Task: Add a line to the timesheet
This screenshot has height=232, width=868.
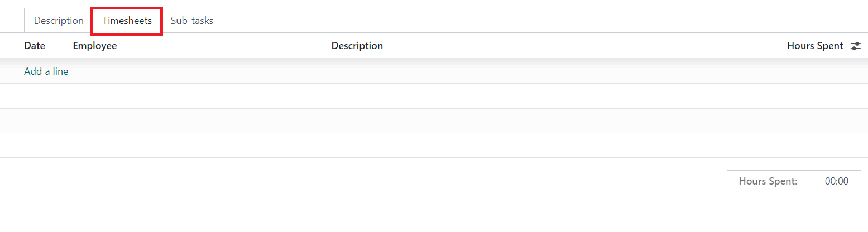Action: coord(46,71)
